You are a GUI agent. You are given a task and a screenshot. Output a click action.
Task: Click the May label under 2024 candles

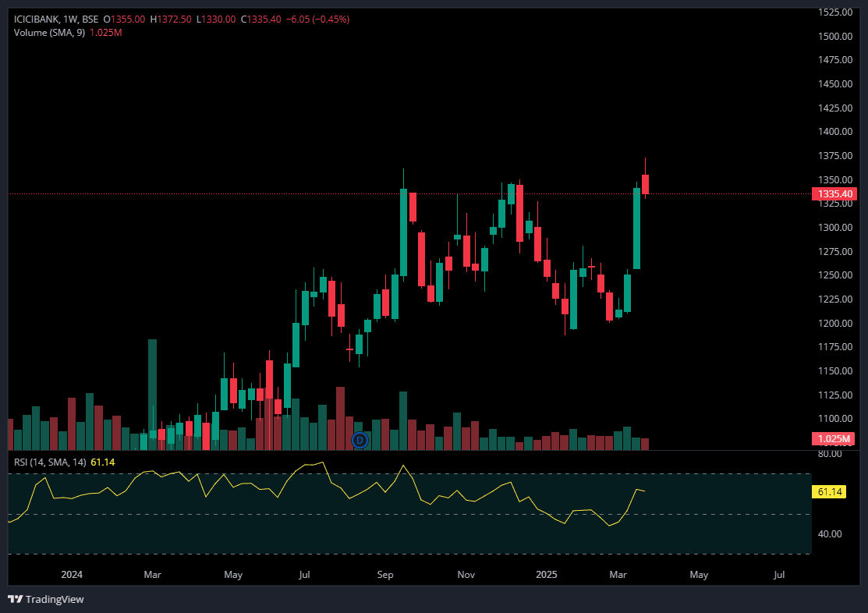pos(233,575)
